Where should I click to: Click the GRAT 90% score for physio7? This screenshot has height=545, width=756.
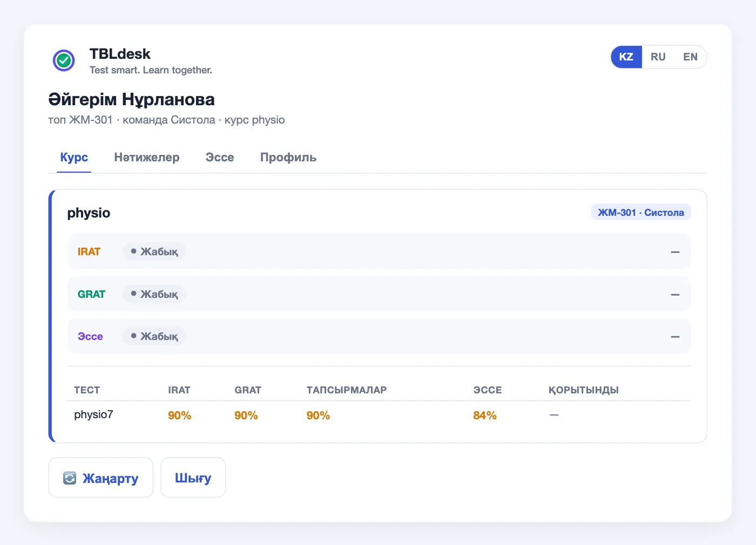[x=246, y=415]
